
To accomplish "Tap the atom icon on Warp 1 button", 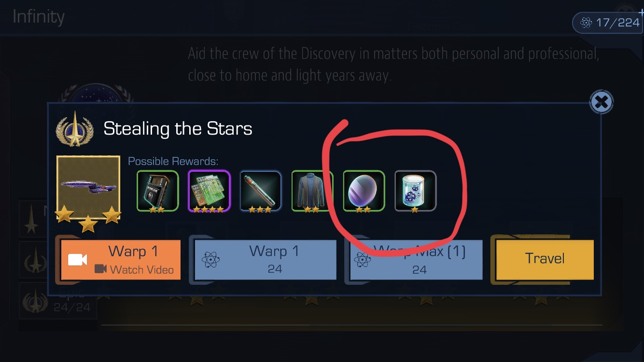I will pos(211,260).
